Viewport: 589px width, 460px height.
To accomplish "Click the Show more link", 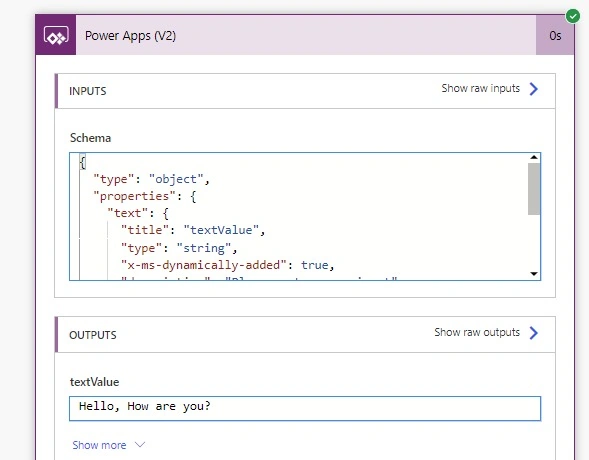I will [99, 445].
